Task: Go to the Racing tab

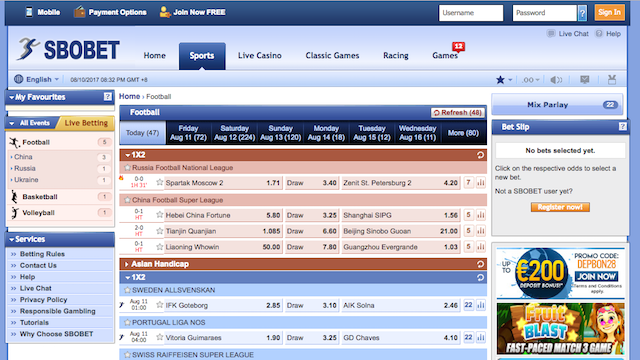Action: click(396, 56)
